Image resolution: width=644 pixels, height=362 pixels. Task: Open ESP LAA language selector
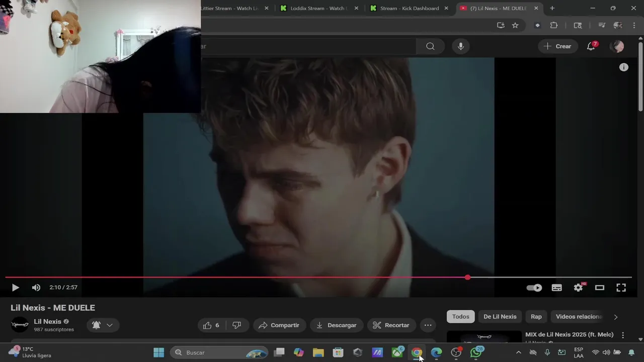point(579,352)
